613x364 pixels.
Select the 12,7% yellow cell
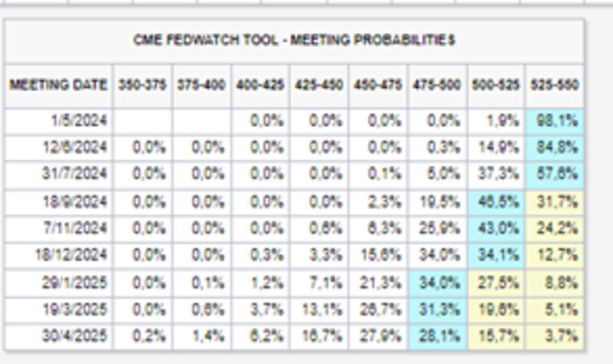coord(555,255)
